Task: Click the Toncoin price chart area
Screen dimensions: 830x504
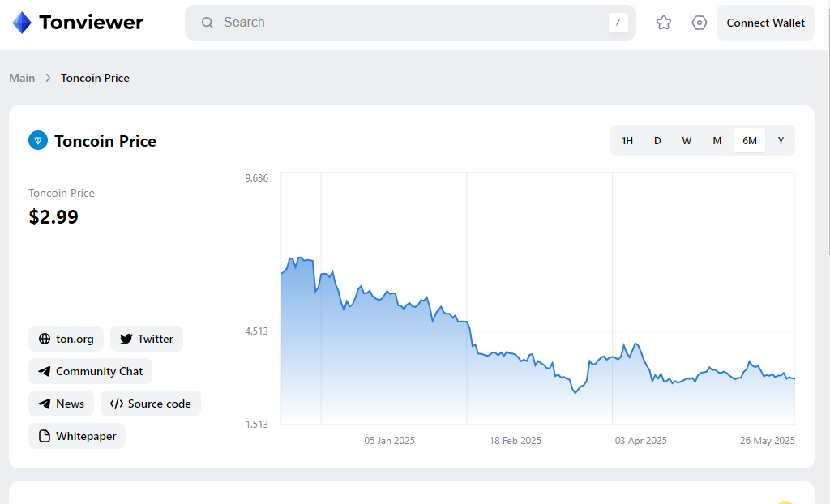Action: 538,298
